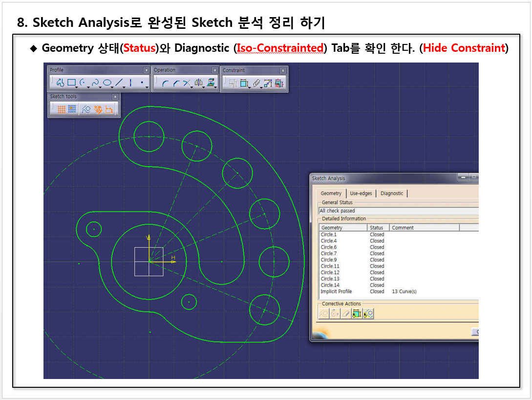Pick the Ellipse conic tool
The height and width of the screenshot is (400, 532).
[107, 83]
